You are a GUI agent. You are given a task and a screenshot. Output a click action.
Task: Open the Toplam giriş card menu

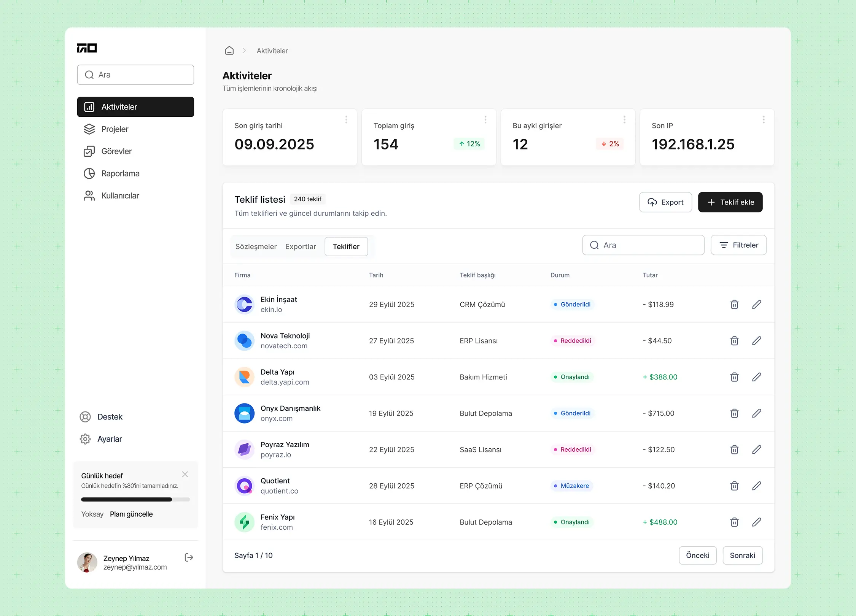point(485,119)
